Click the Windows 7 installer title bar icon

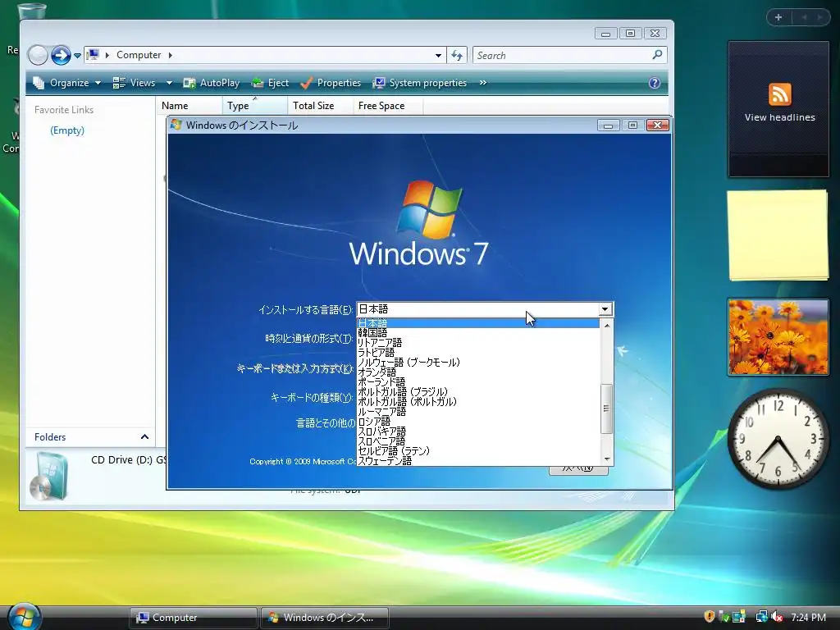(176, 125)
